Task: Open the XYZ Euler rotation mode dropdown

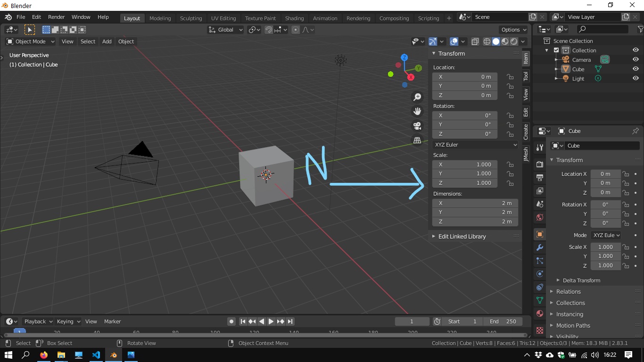Action: pyautogui.click(x=475, y=145)
